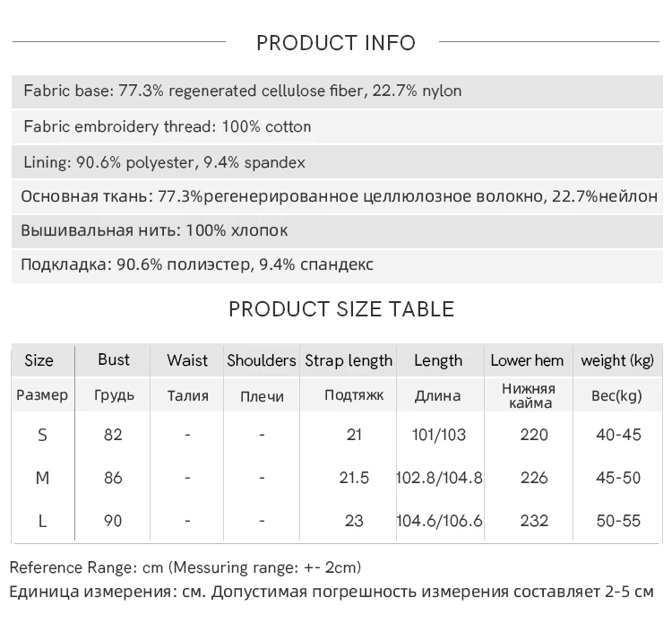672x640 pixels.
Task: Click the Reference Range note in English
Action: [x=185, y=567]
